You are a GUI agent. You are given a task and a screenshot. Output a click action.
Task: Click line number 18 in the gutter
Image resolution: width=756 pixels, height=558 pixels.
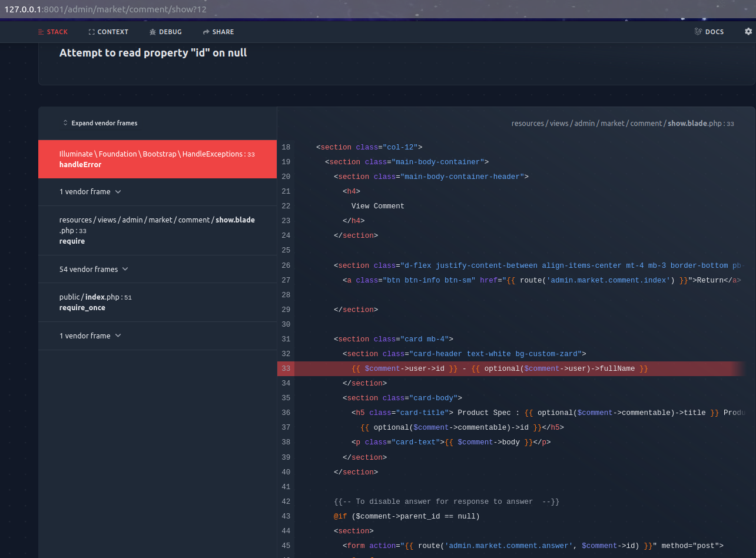pyautogui.click(x=286, y=147)
